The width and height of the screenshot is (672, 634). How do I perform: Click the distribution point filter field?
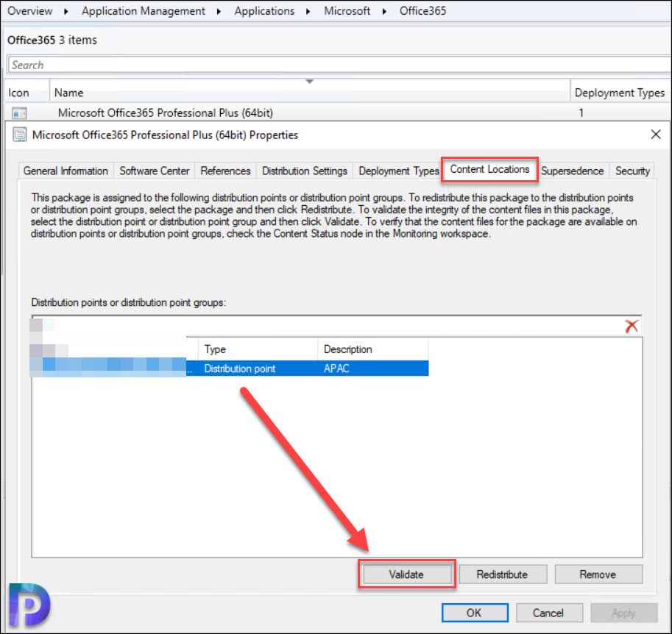tap(328, 327)
